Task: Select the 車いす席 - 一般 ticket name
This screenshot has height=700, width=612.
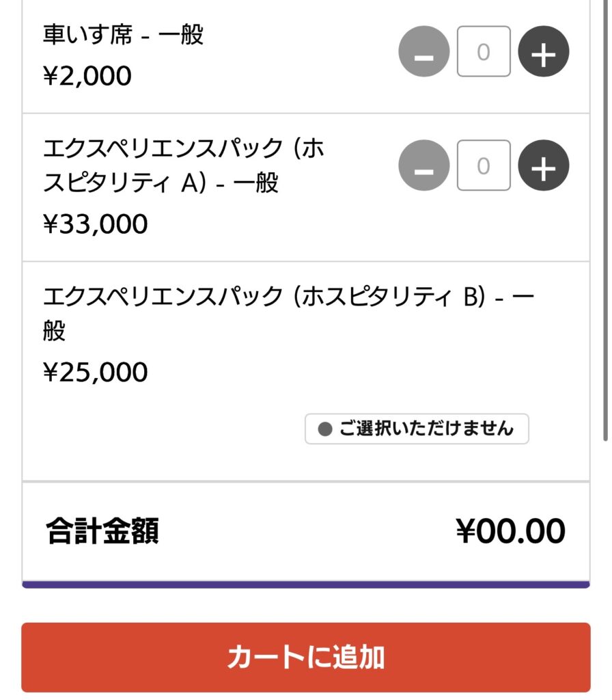Action: click(123, 35)
